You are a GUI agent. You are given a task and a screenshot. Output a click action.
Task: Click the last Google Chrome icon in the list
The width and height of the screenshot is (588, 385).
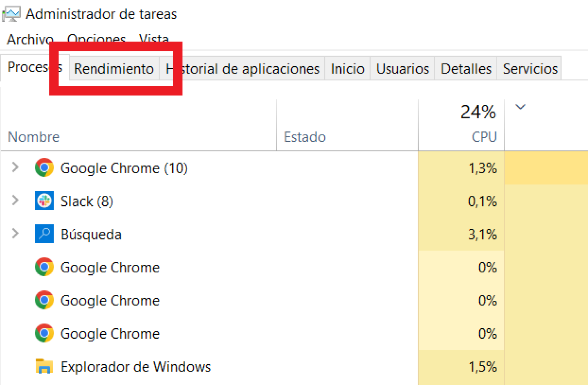tap(44, 333)
